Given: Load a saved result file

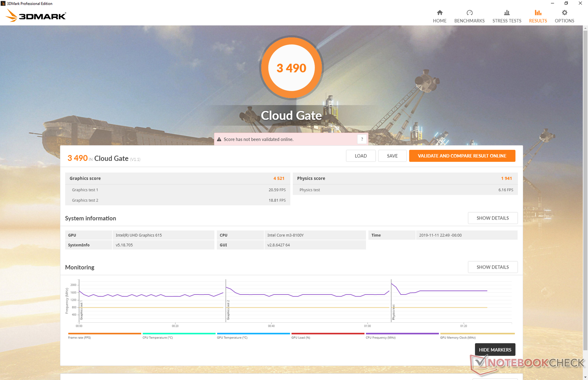Looking at the screenshot, I should pos(361,156).
